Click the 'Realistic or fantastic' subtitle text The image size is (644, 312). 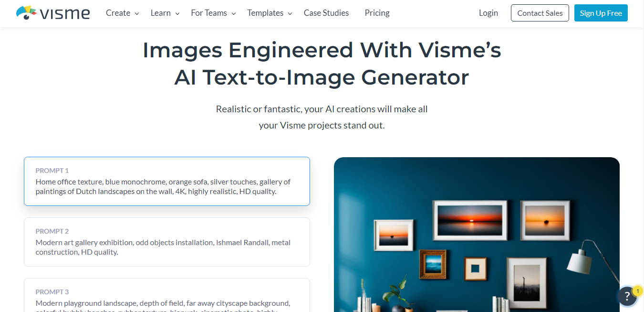click(322, 109)
